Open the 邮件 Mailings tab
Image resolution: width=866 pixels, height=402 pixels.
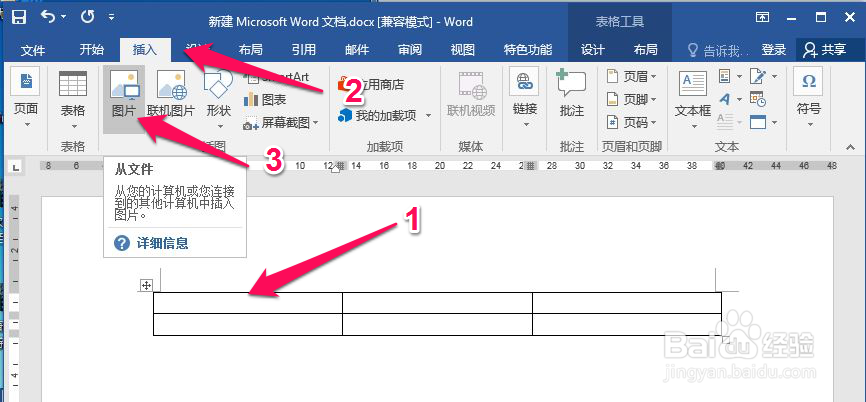click(x=357, y=50)
